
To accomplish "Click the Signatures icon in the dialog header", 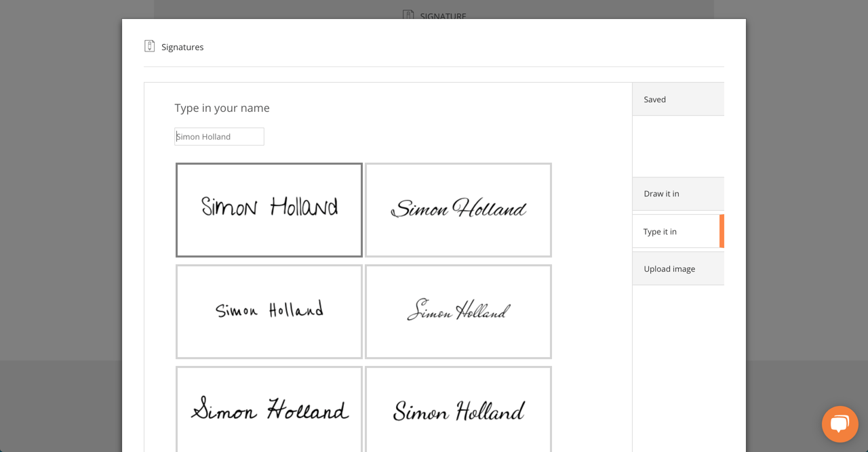I will (149, 45).
